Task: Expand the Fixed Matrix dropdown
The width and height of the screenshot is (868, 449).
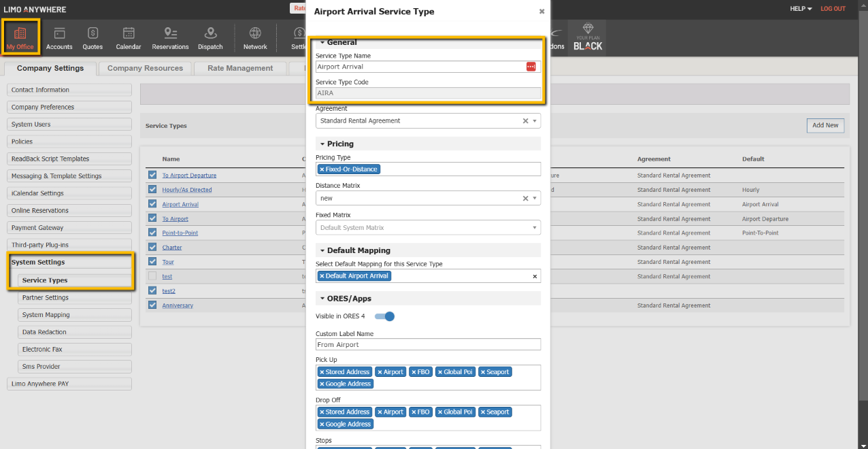Action: [535, 228]
